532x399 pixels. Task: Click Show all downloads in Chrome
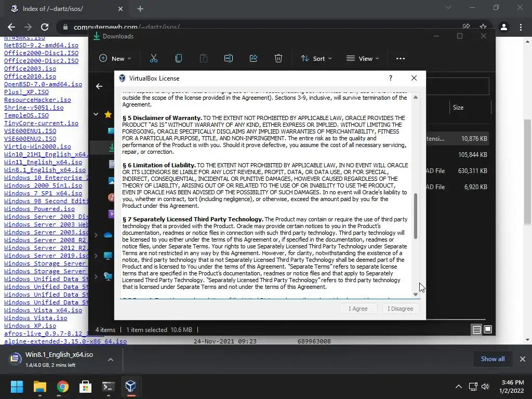tap(493, 359)
